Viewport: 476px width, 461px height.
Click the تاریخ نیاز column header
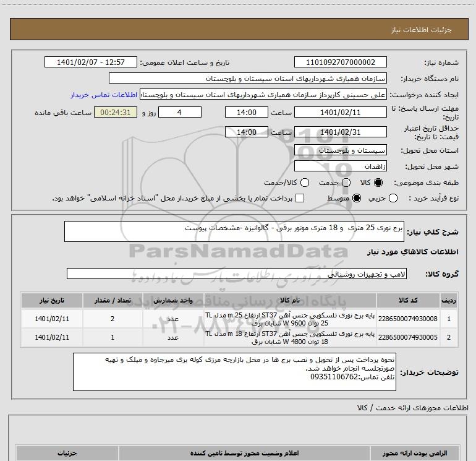click(52, 300)
